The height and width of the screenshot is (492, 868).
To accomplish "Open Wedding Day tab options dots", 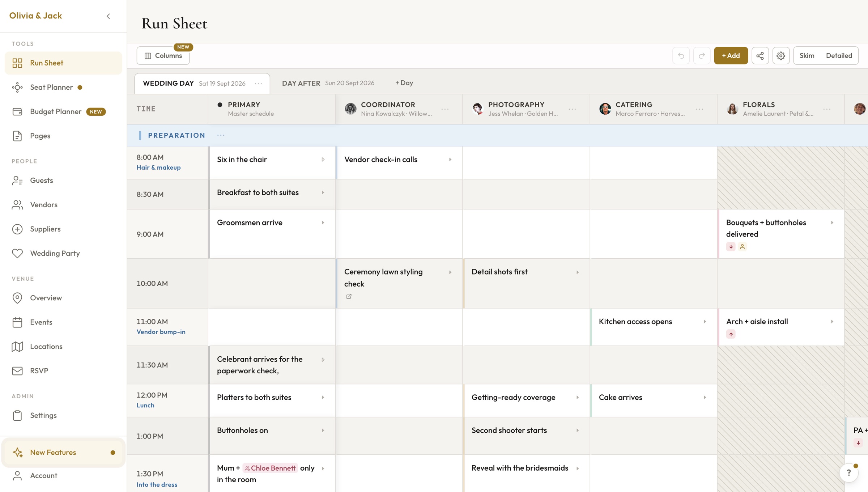I will pyautogui.click(x=258, y=84).
